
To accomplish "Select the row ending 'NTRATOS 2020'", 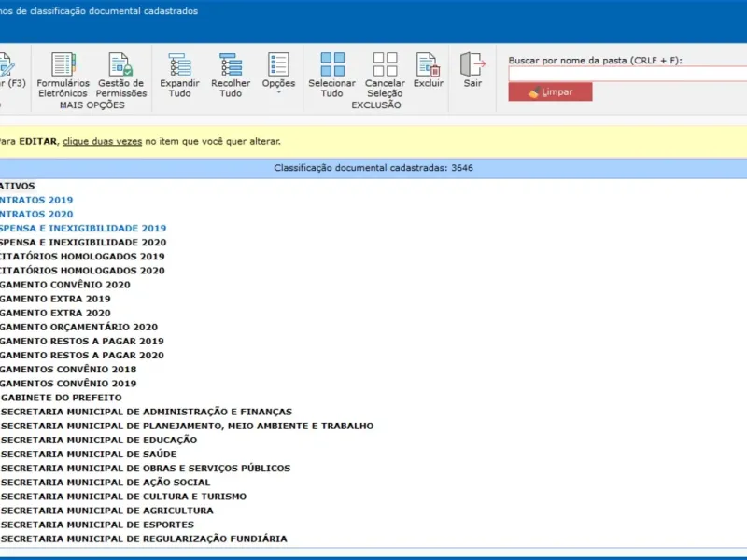I will [36, 215].
